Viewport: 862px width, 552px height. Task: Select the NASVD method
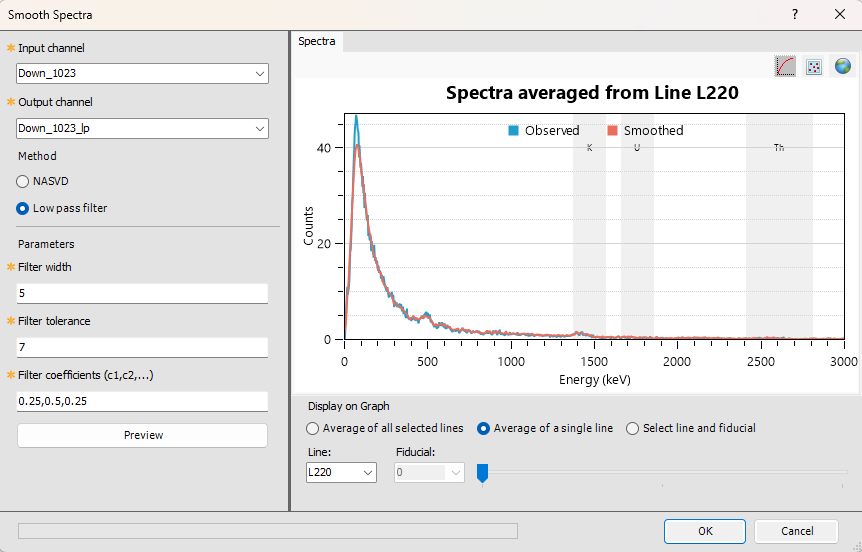(23, 182)
